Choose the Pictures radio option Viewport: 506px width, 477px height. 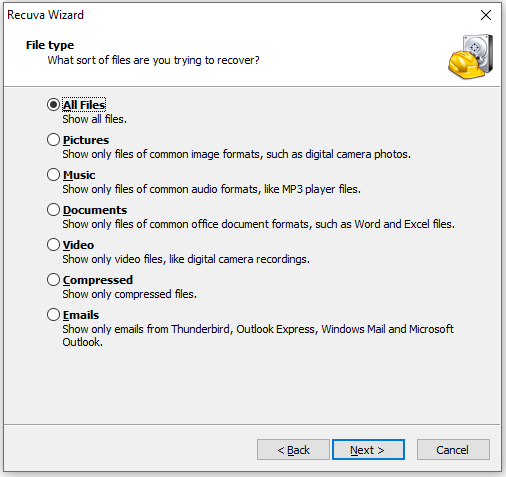click(53, 140)
